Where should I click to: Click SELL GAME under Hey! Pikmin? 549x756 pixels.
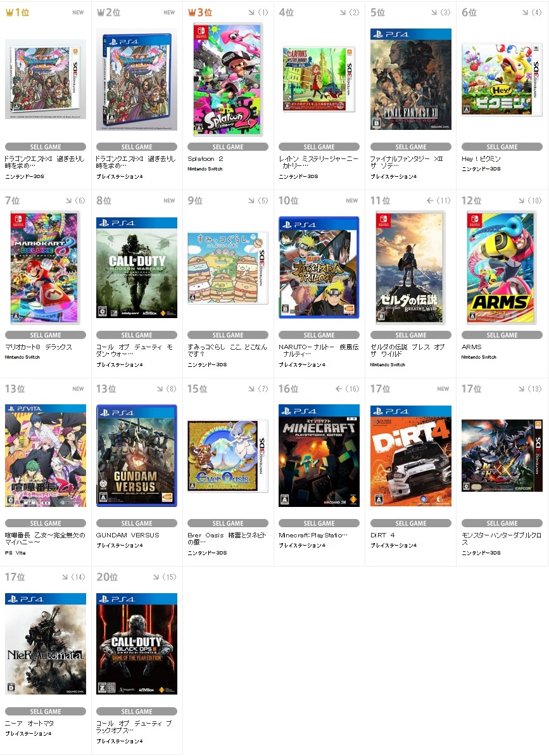point(502,147)
